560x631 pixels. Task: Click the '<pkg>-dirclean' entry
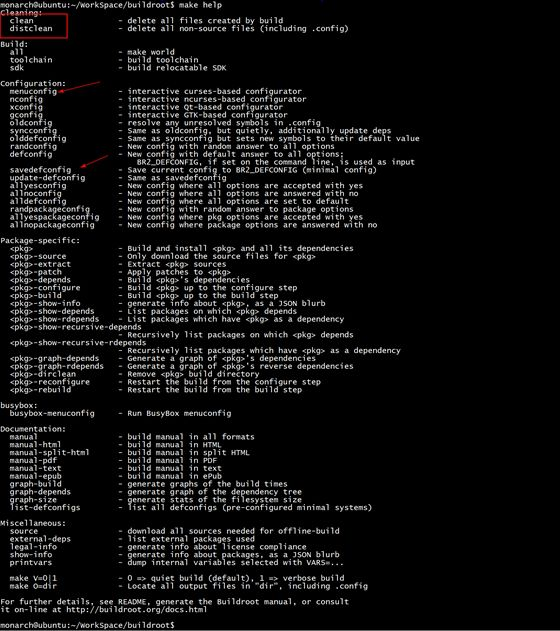pyautogui.click(x=43, y=374)
